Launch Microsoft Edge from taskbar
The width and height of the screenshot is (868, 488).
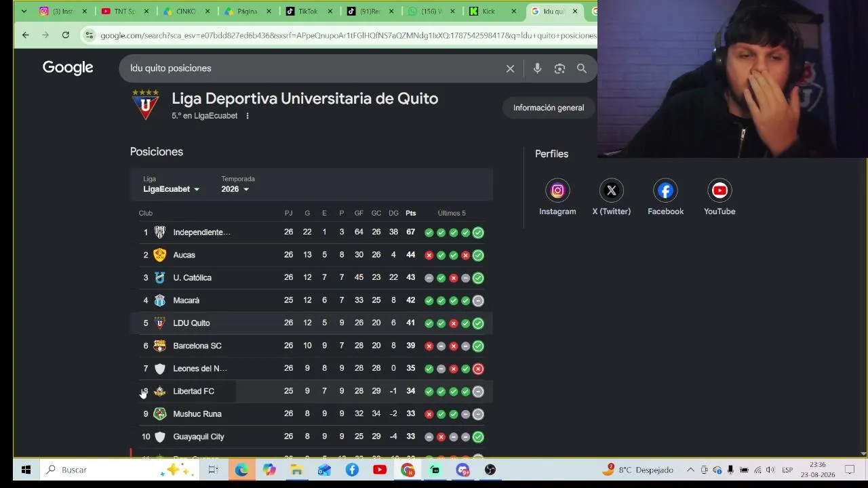[x=241, y=470]
